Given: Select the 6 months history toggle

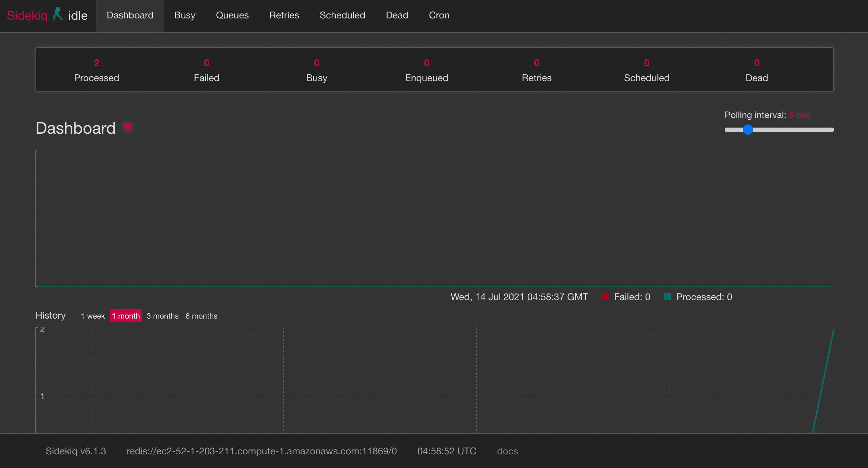Looking at the screenshot, I should pyautogui.click(x=201, y=315).
